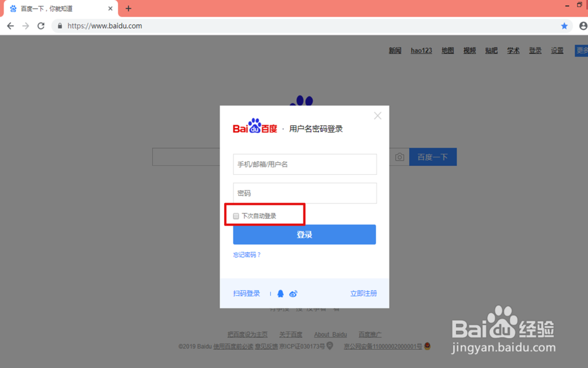Log in with the QQ penguin icon
Screen dimensions: 588x368
coord(280,294)
